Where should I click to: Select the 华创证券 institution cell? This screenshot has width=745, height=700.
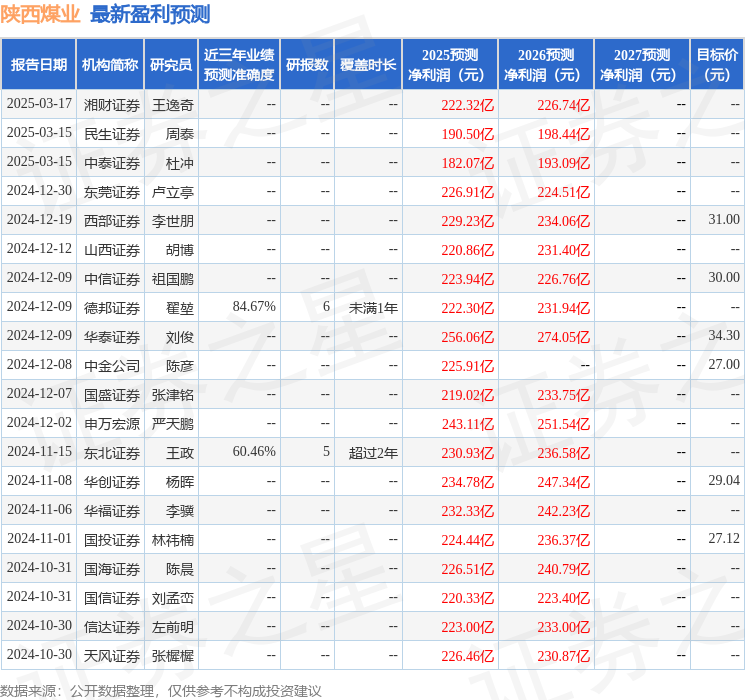(112, 482)
